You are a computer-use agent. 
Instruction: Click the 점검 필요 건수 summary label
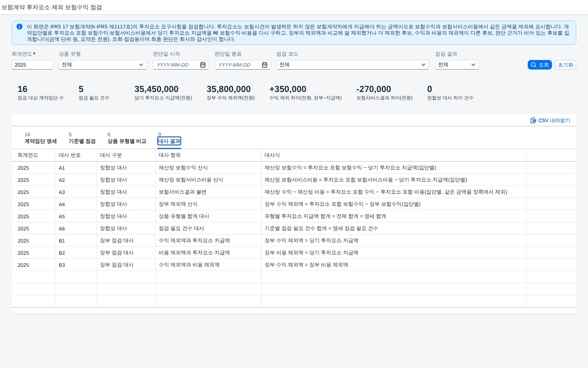point(94,98)
